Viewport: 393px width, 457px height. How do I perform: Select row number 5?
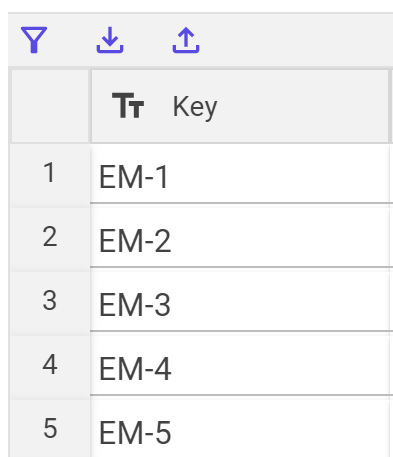click(x=49, y=429)
